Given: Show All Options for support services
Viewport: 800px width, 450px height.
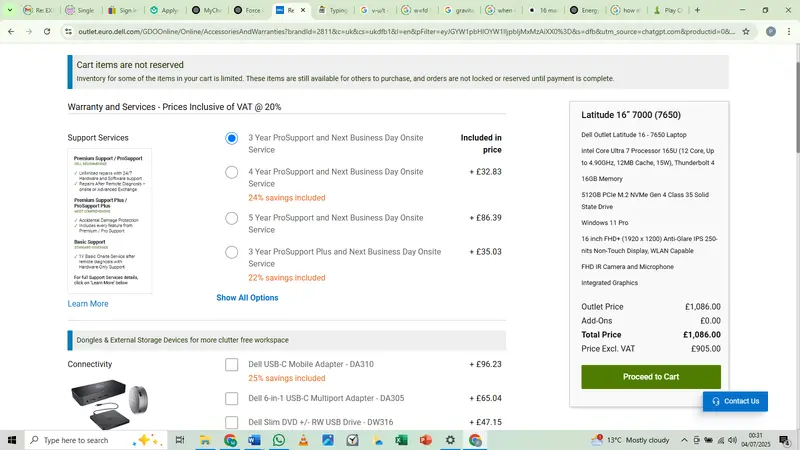Looking at the screenshot, I should pyautogui.click(x=247, y=297).
